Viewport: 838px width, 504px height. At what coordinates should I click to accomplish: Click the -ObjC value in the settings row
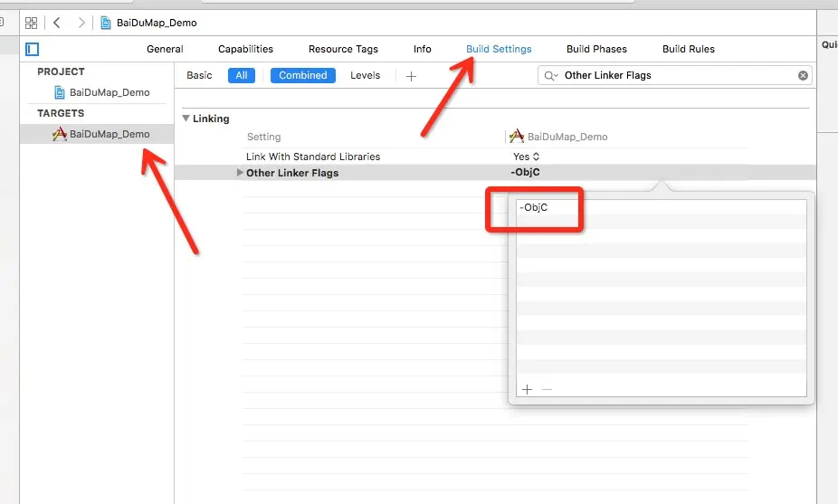525,172
